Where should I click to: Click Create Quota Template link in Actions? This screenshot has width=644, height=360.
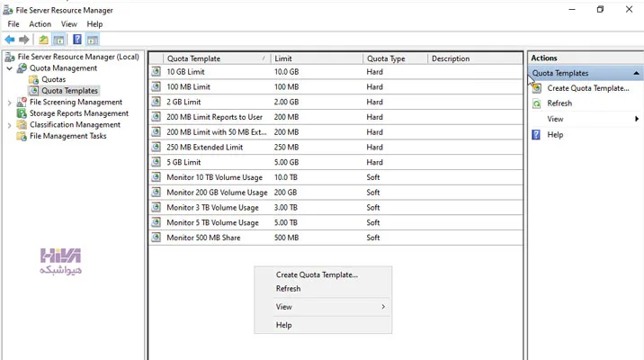pyautogui.click(x=587, y=88)
